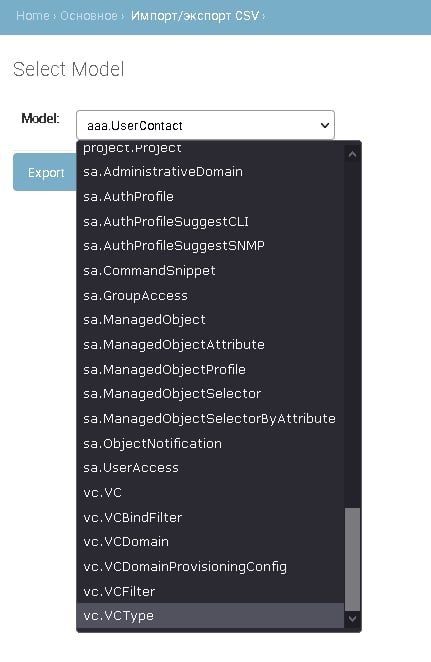The image size is (431, 662).
Task: Select sa.AdministrativeDomain option
Action: 210,172
